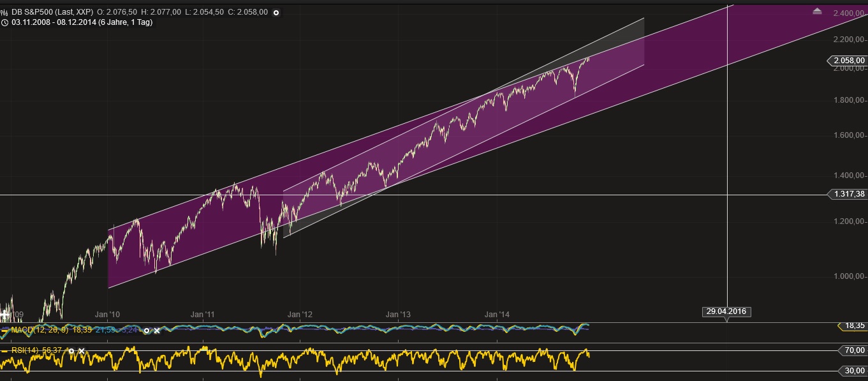The width and height of the screenshot is (868, 381).
Task: Click the chart type icon beside DB S&P500
Action: (x=4, y=12)
